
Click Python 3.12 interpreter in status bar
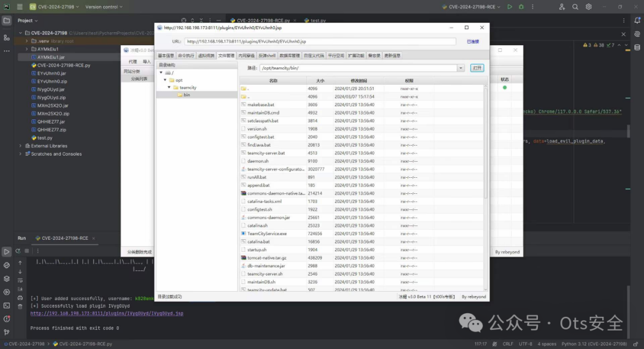[594, 344]
